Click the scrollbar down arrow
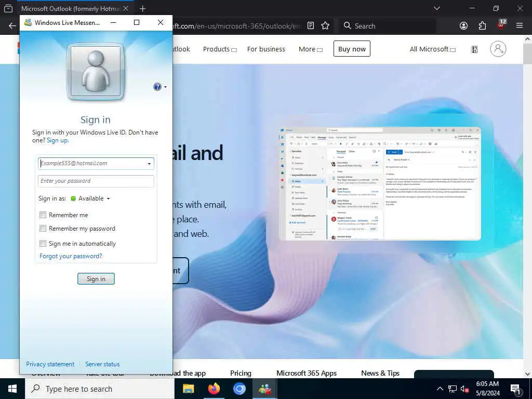 528,374
